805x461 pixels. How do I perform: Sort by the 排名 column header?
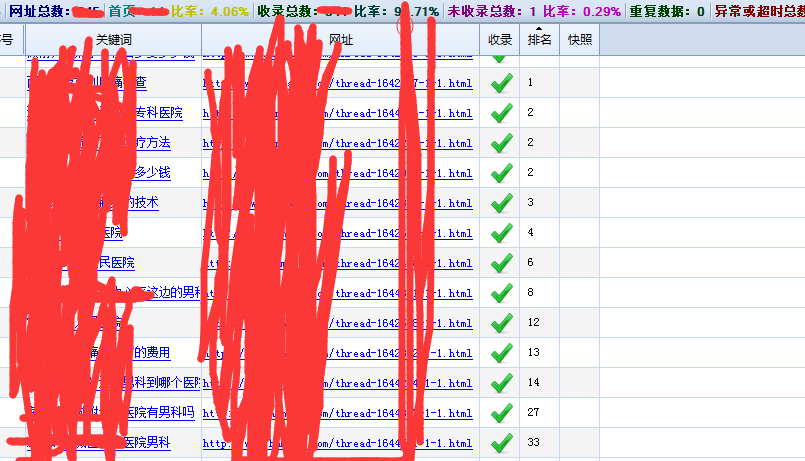coord(539,40)
